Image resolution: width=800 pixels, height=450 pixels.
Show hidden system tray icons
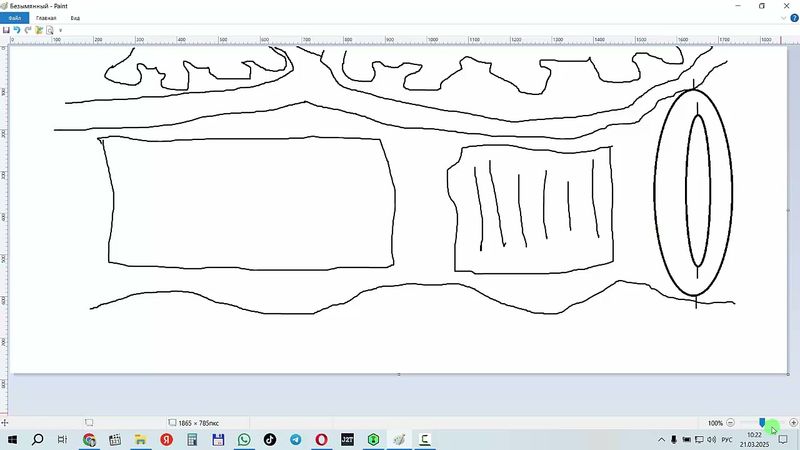[x=659, y=439]
